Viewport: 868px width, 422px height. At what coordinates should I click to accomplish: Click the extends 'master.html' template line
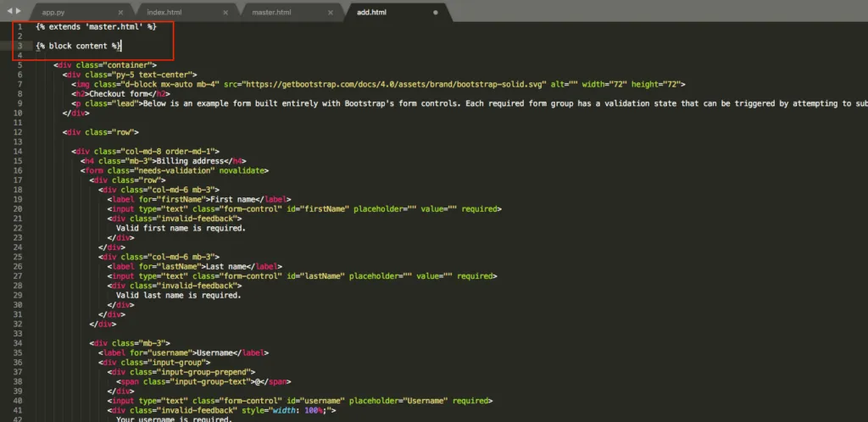(x=96, y=26)
